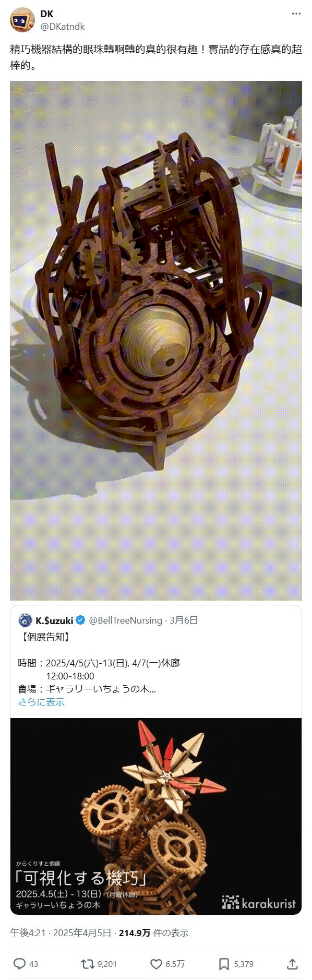This screenshot has width=312, height=980.
Task: Click the reply speech bubble icon
Action: click(19, 963)
